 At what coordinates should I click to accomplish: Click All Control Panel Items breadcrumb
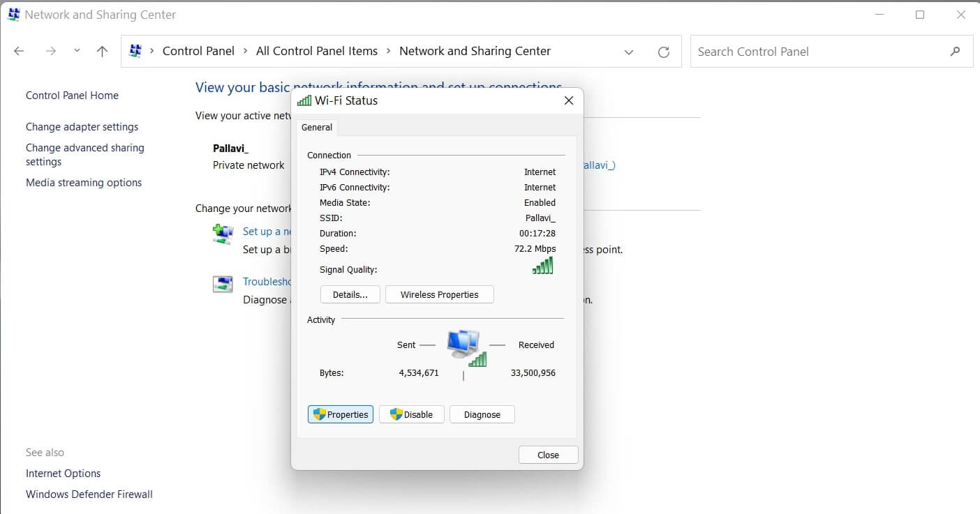click(x=316, y=52)
